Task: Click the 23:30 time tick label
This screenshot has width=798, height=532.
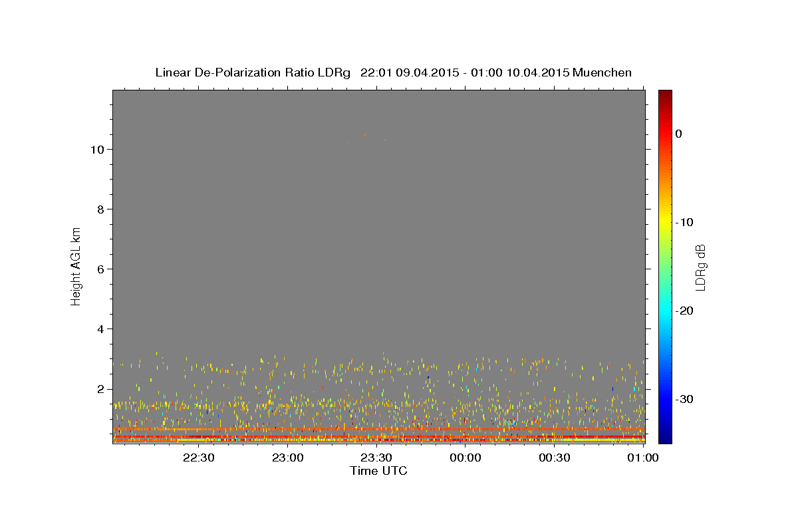Action: (x=376, y=458)
